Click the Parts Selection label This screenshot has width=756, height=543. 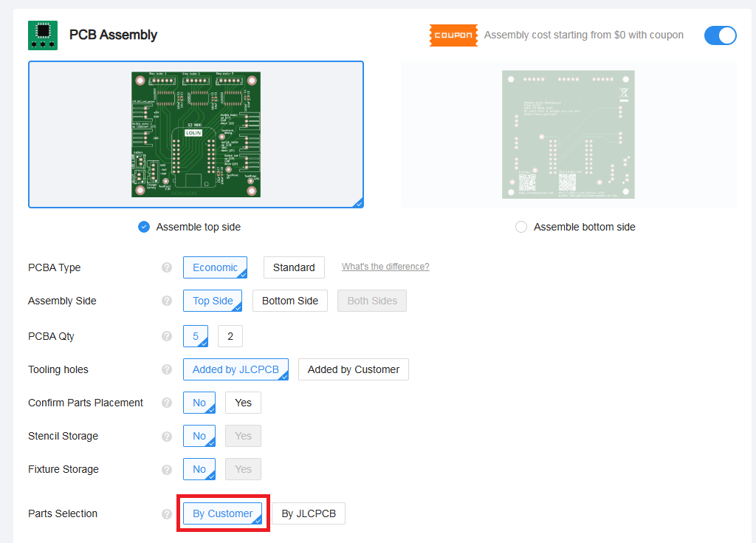[63, 513]
